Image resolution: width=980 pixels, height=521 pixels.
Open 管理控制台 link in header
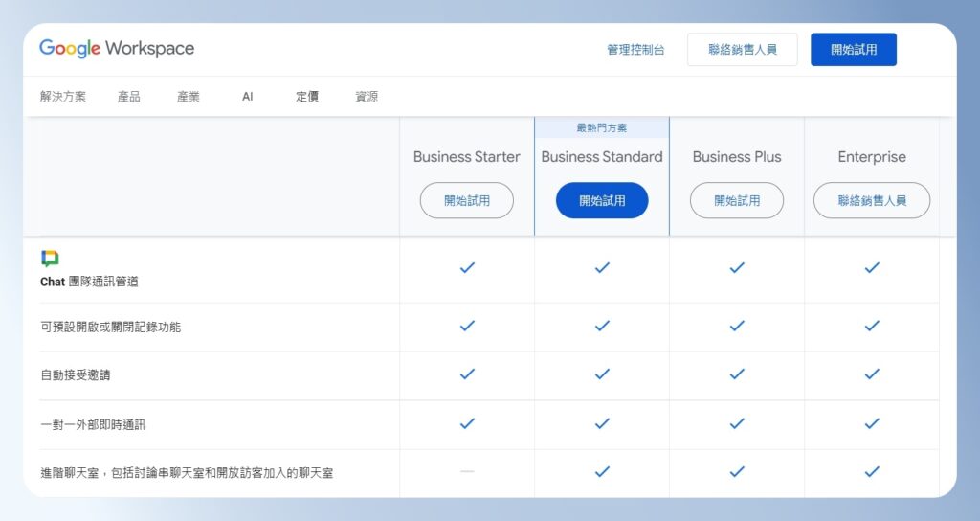[x=635, y=50]
